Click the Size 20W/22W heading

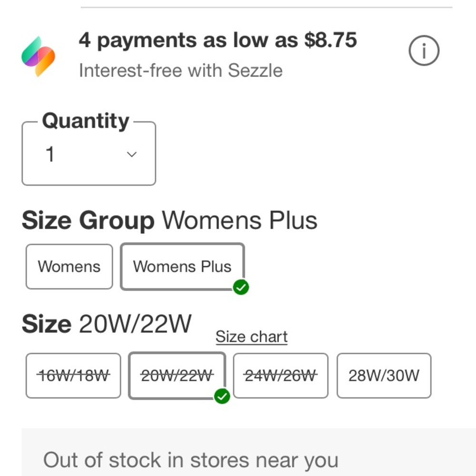point(107,325)
